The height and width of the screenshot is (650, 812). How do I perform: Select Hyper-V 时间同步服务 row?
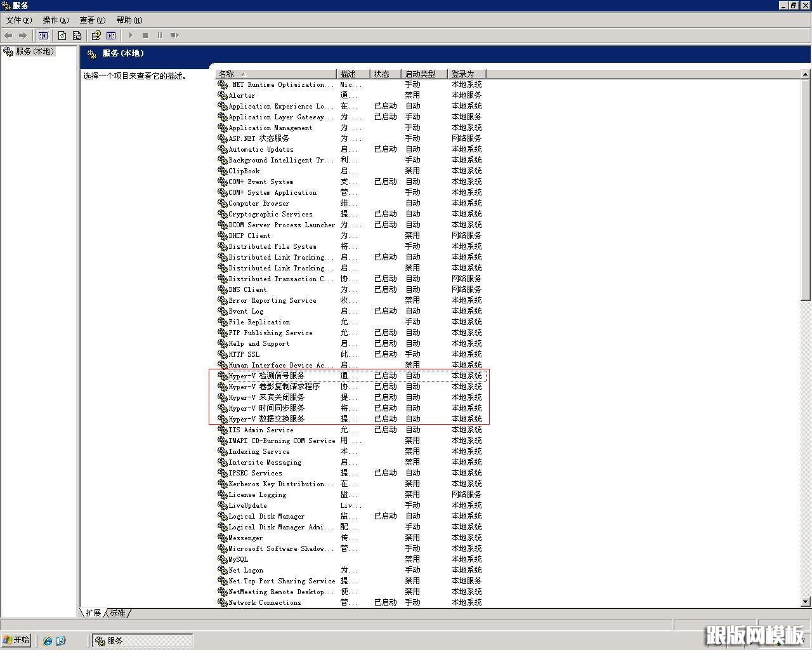coord(351,408)
